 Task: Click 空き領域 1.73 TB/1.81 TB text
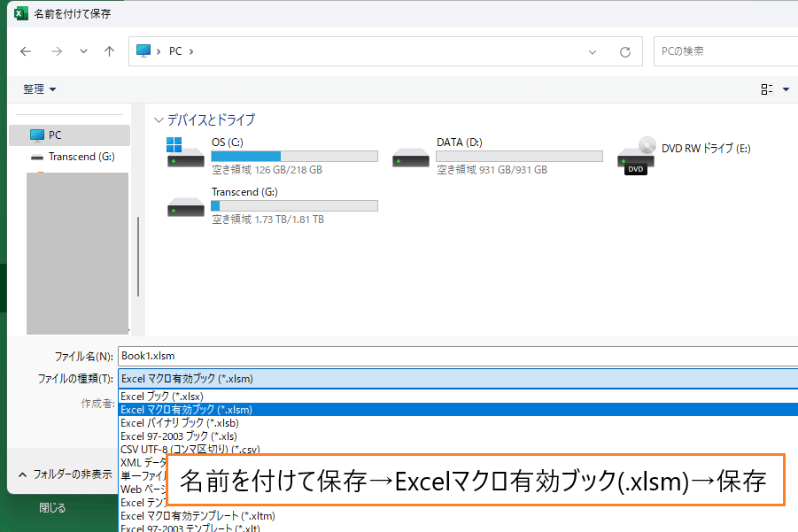267,220
